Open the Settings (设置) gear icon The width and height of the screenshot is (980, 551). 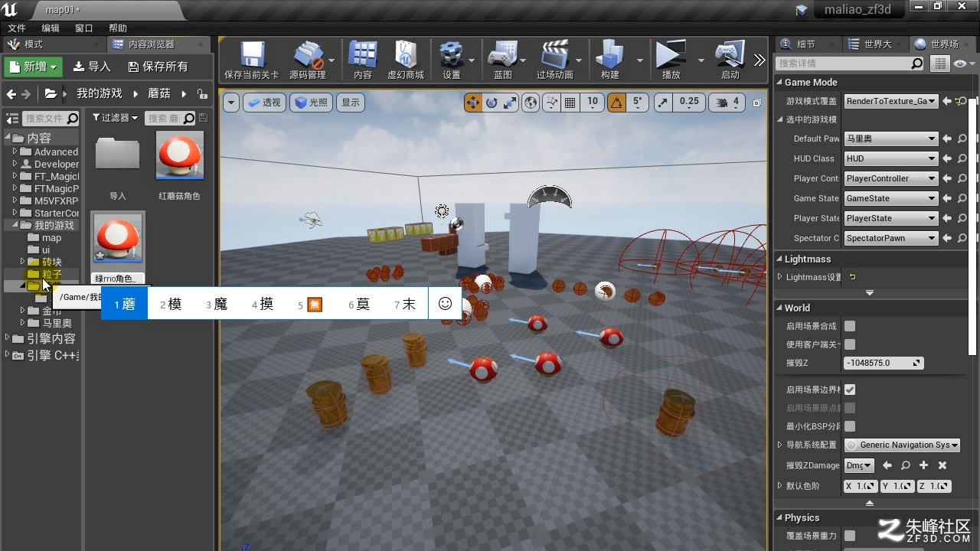pyautogui.click(x=452, y=60)
